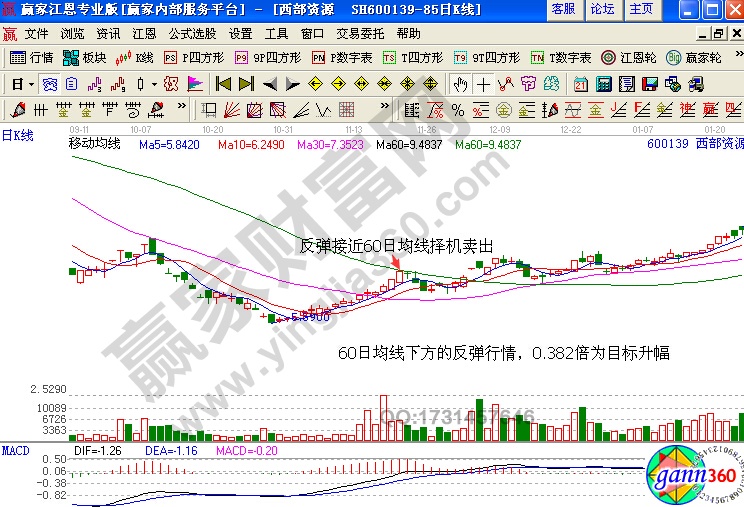Viewport: 744px width, 507px height.
Task: Open the calendar date icon
Action: [x=581, y=84]
